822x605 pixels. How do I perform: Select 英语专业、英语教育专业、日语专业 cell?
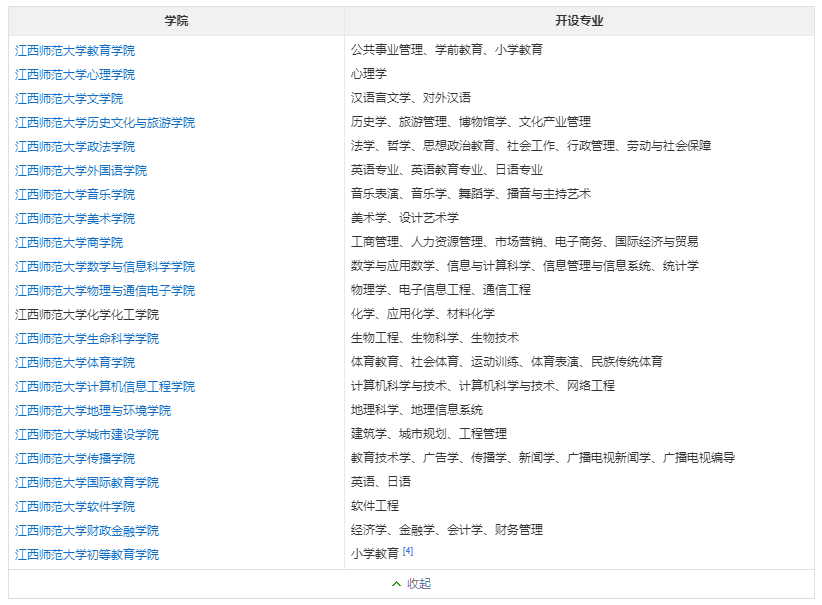447,170
